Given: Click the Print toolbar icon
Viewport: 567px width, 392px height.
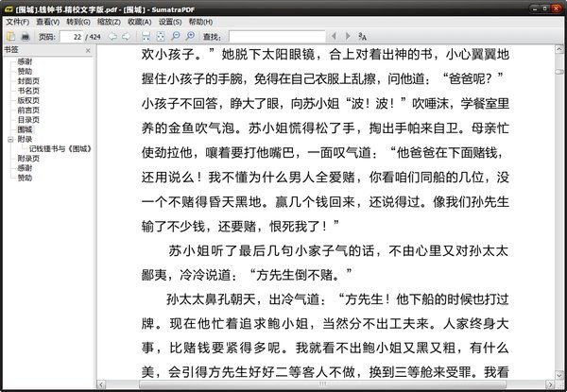Looking at the screenshot, I should pyautogui.click(x=25, y=36).
